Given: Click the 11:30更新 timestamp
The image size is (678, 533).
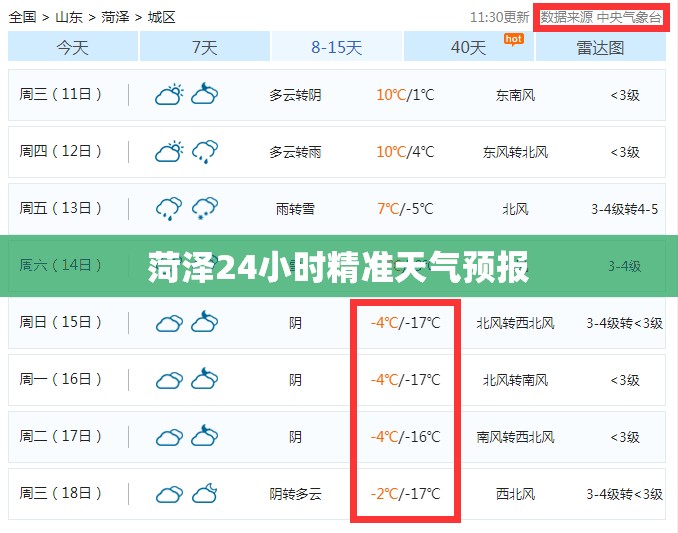Looking at the screenshot, I should point(500,17).
